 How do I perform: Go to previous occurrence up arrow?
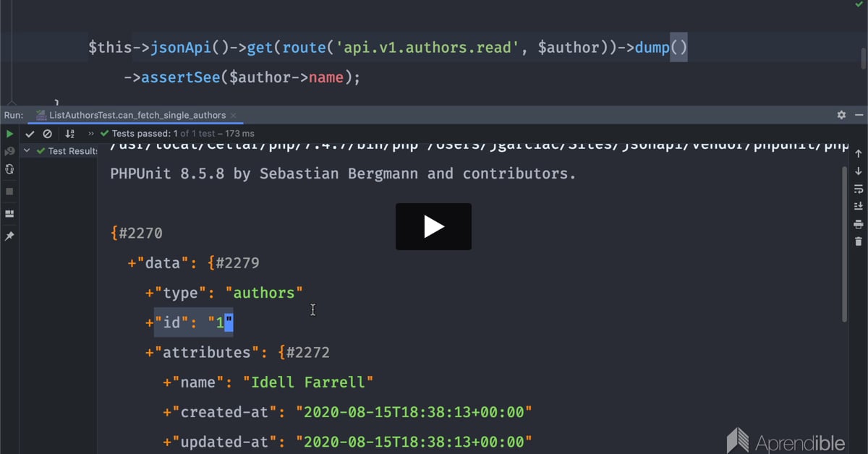pyautogui.click(x=859, y=154)
